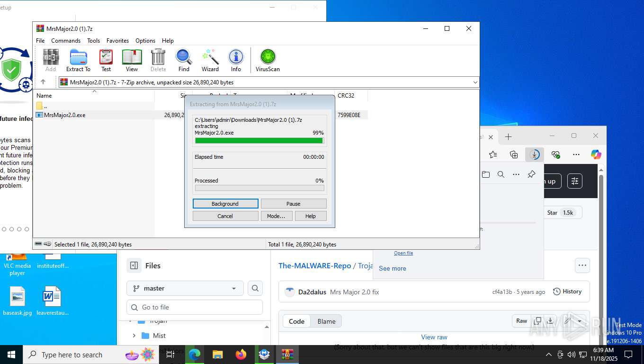Open the Copilot icon in Edge

596,155
